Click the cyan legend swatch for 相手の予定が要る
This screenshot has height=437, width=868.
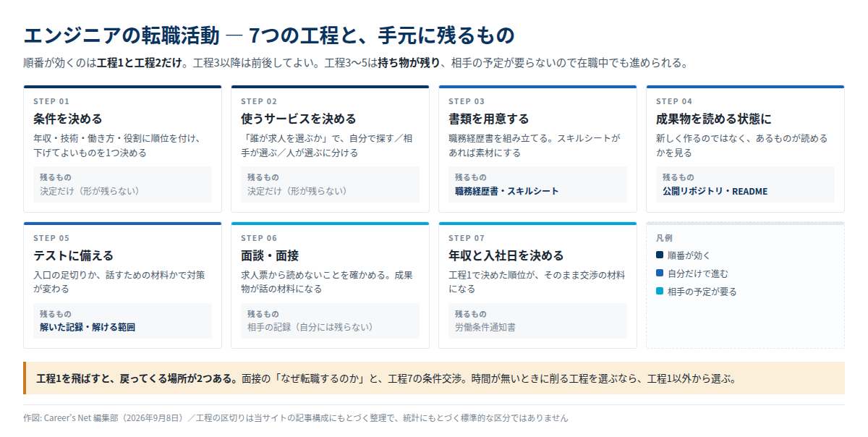[x=659, y=292]
